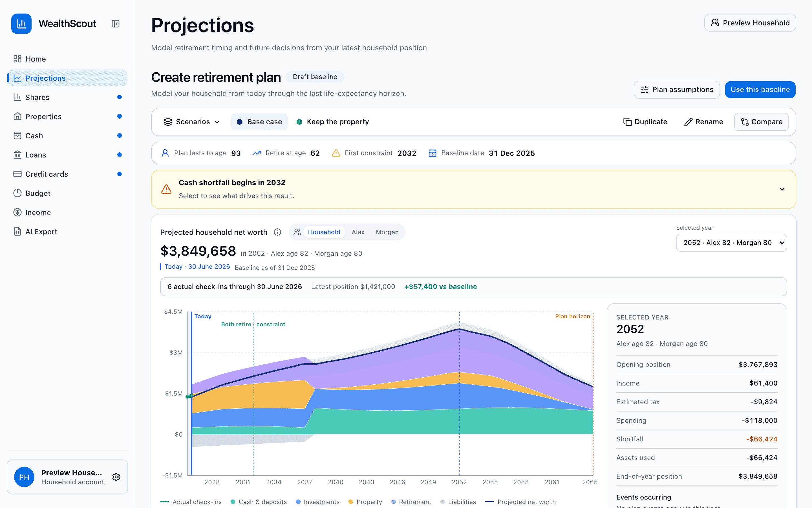The height and width of the screenshot is (508, 812).
Task: Click Compare scenarios button
Action: tap(761, 122)
